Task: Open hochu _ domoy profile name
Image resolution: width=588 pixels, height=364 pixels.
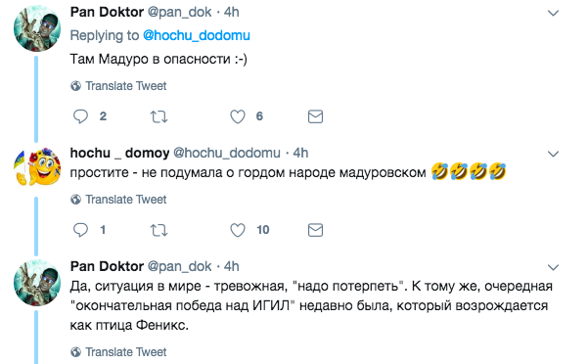Action: 119,153
